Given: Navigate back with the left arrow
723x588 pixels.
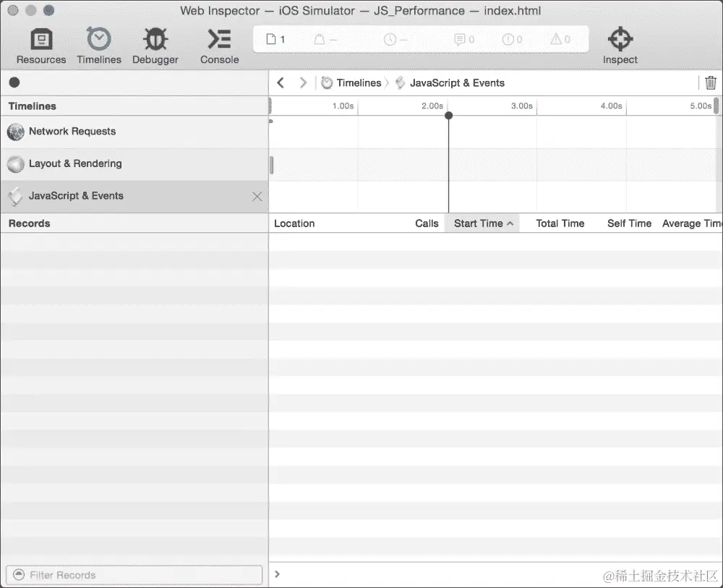Looking at the screenshot, I should pos(281,82).
